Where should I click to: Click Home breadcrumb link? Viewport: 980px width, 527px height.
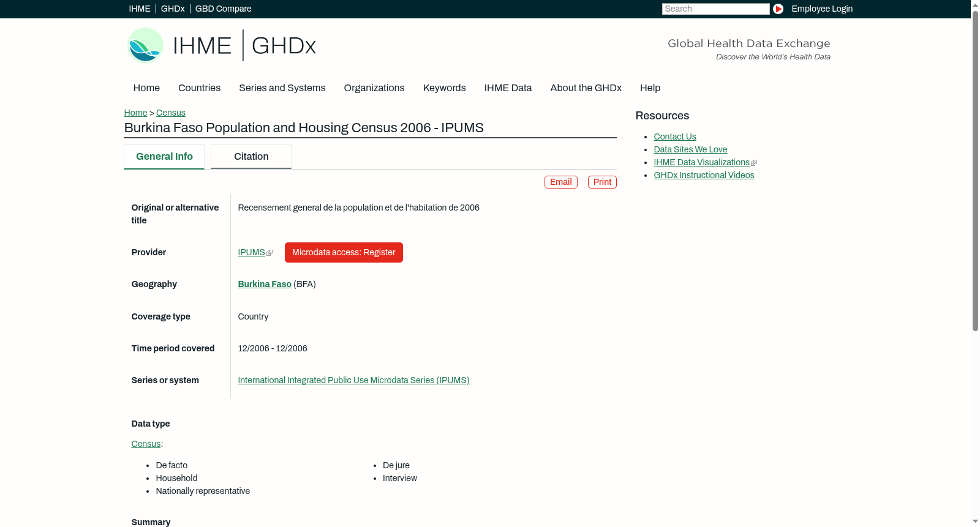(135, 113)
